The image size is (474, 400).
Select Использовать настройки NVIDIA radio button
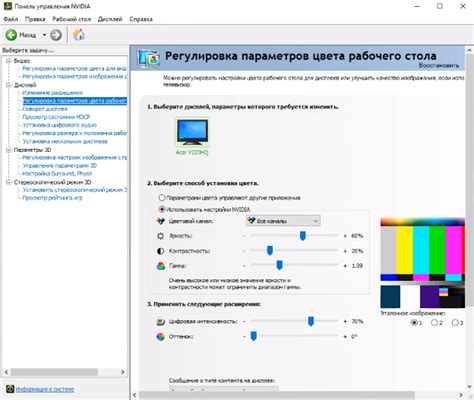pyautogui.click(x=162, y=209)
